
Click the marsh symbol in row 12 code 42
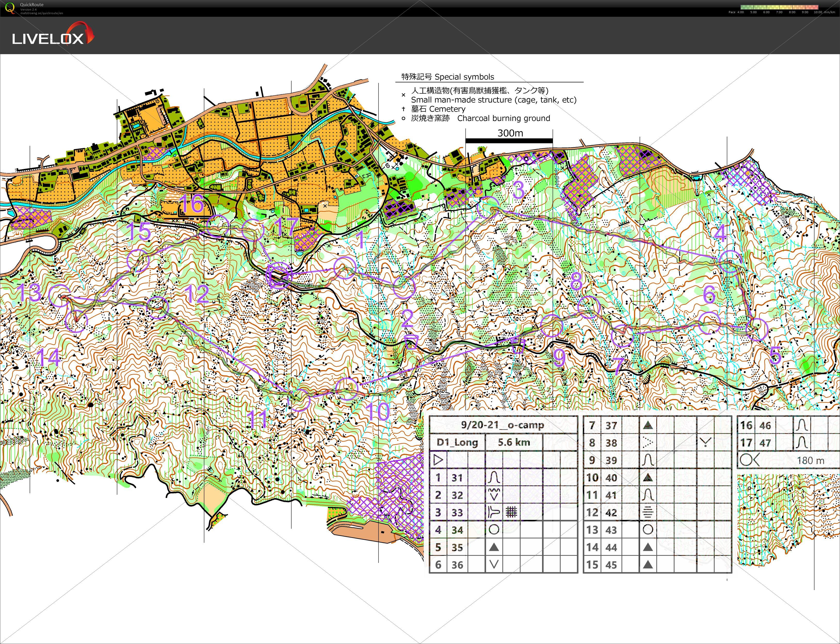pos(648,512)
